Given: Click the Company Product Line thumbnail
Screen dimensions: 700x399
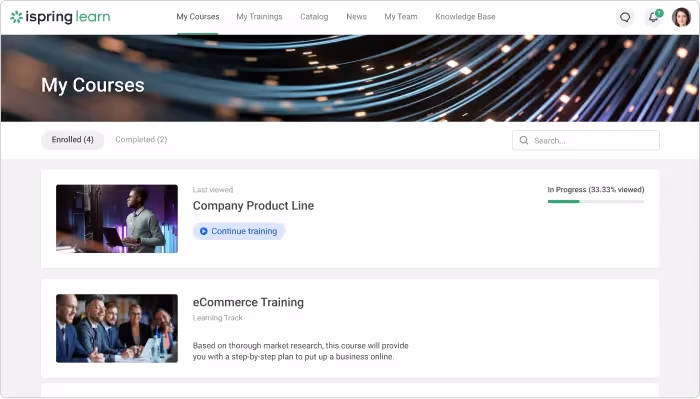Looking at the screenshot, I should click(117, 219).
